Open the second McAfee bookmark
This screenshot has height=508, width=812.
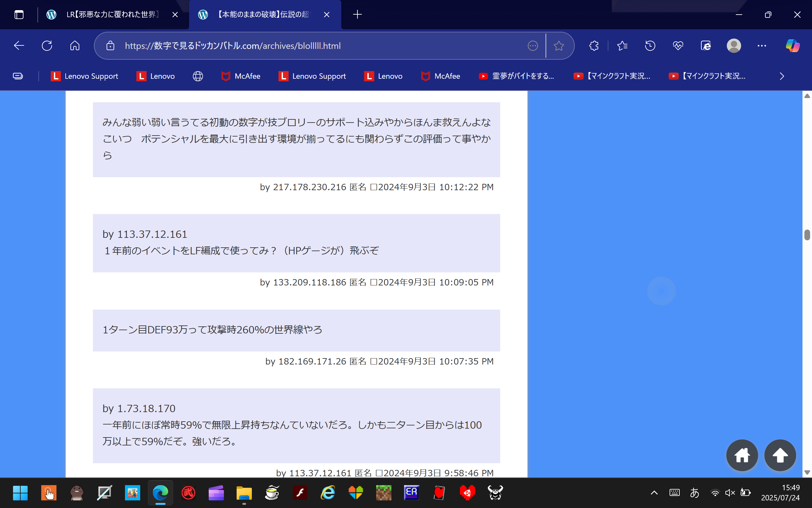[x=441, y=76]
